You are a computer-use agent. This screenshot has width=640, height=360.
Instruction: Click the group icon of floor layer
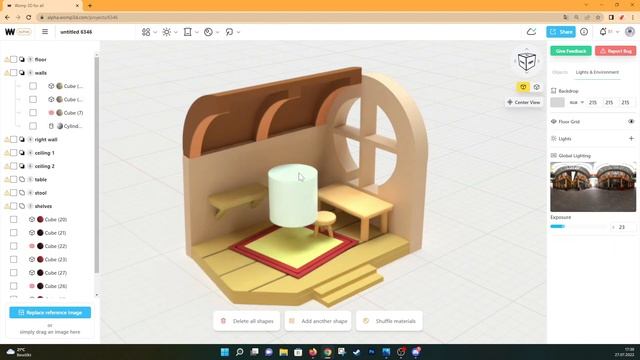coord(22,60)
